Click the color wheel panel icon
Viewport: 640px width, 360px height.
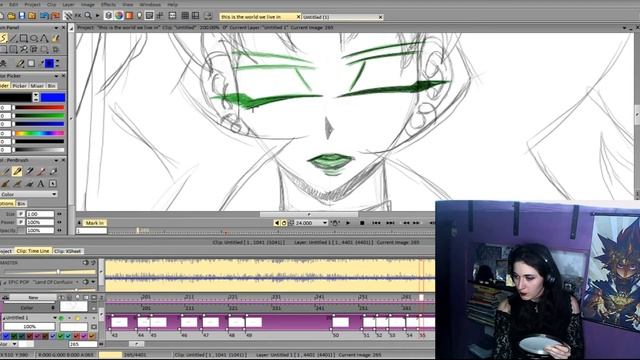pyautogui.click(x=119, y=16)
